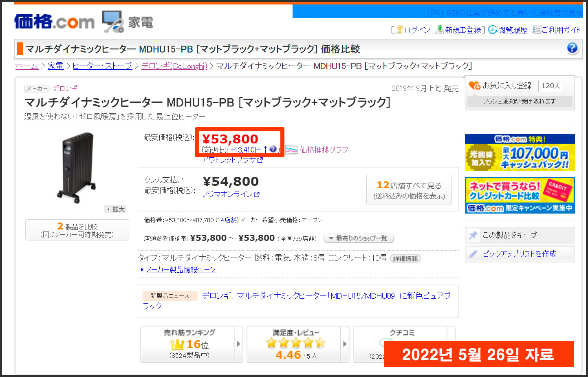This screenshot has width=588, height=377.
Task: Click the [PR] ad text link
Action: pos(505,13)
